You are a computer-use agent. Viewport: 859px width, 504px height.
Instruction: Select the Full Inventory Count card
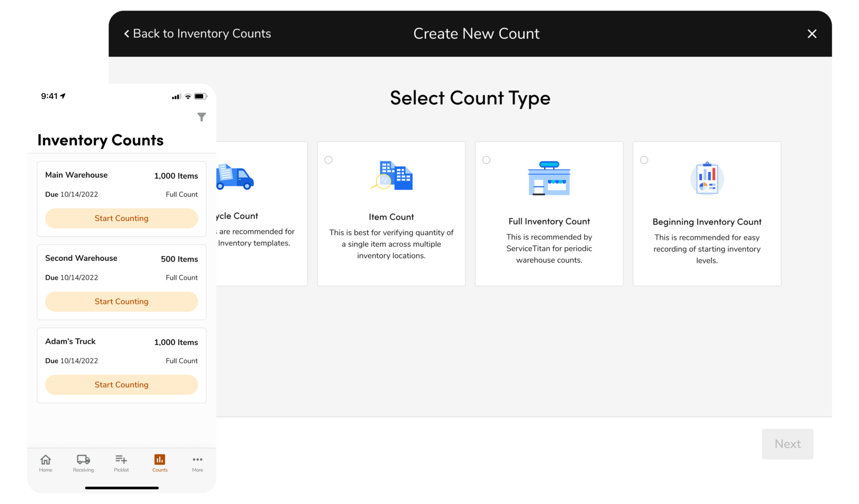[549, 213]
